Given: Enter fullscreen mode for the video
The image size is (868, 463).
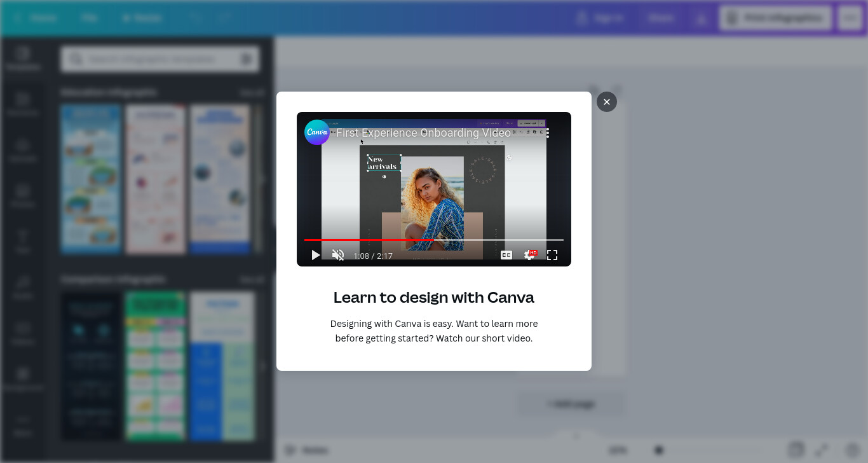Looking at the screenshot, I should click(552, 255).
